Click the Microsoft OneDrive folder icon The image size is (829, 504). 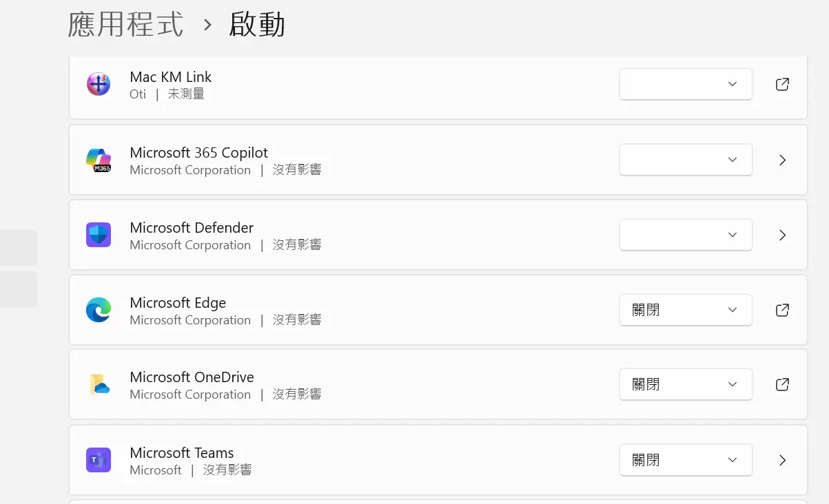tap(99, 384)
